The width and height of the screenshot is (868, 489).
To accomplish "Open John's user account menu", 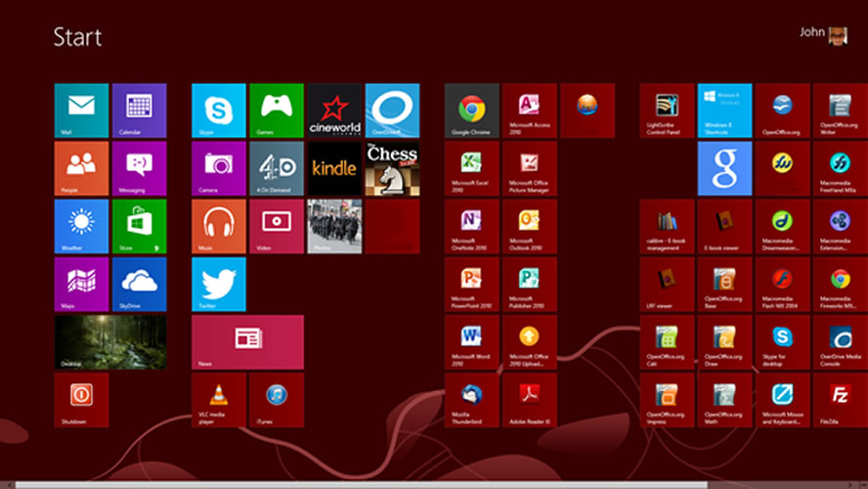I will (823, 35).
